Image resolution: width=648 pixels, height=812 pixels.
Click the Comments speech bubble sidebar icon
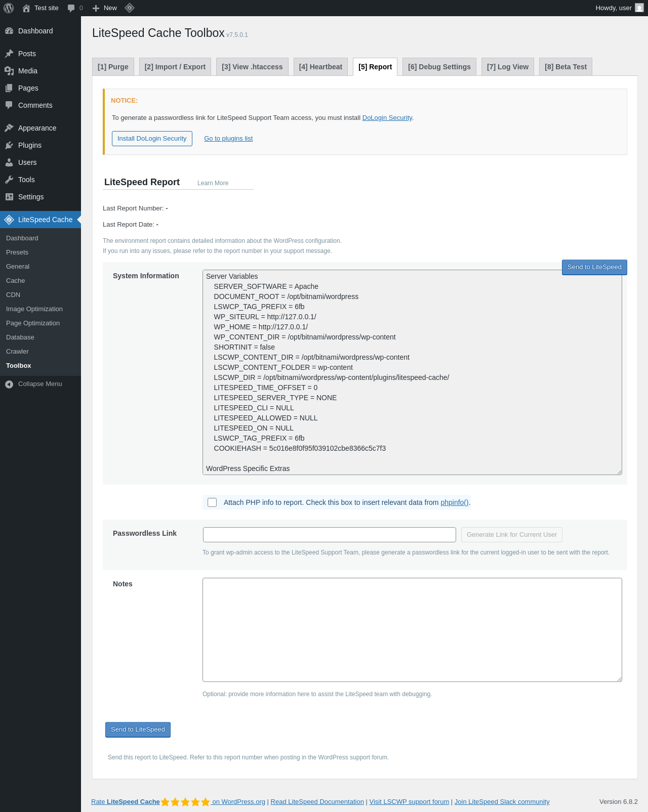click(9, 105)
